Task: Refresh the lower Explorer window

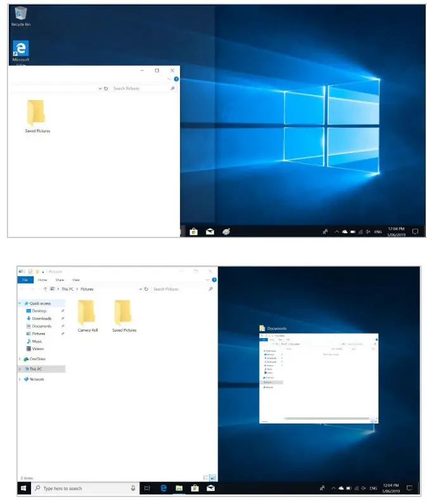Action: coord(146,289)
